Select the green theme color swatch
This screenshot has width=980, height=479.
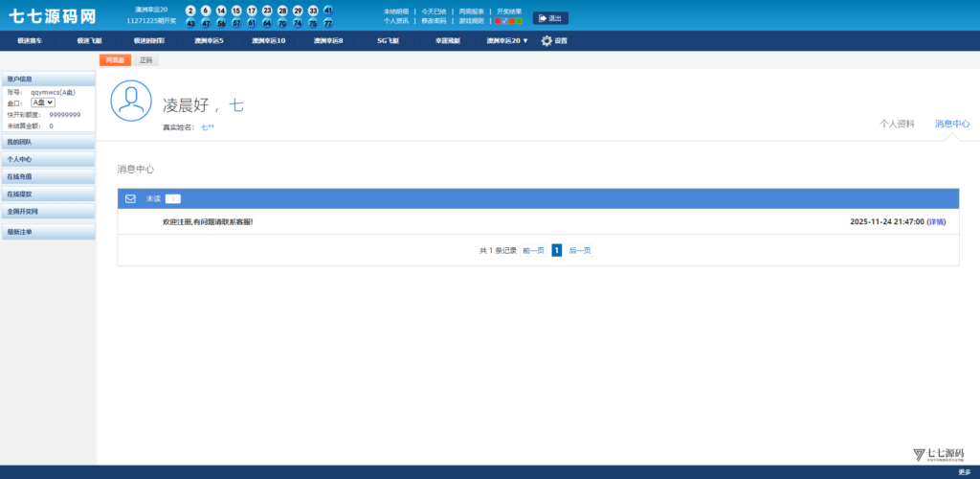click(x=519, y=21)
